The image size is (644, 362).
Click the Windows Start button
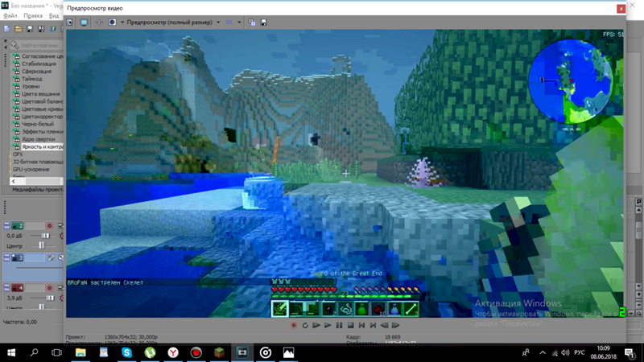11,352
